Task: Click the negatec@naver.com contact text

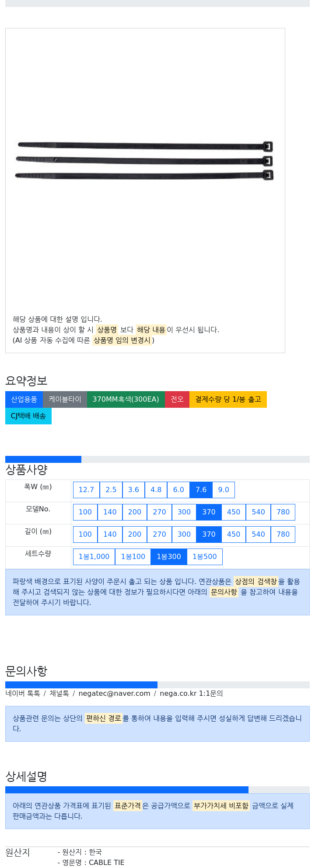Action: coord(114,694)
